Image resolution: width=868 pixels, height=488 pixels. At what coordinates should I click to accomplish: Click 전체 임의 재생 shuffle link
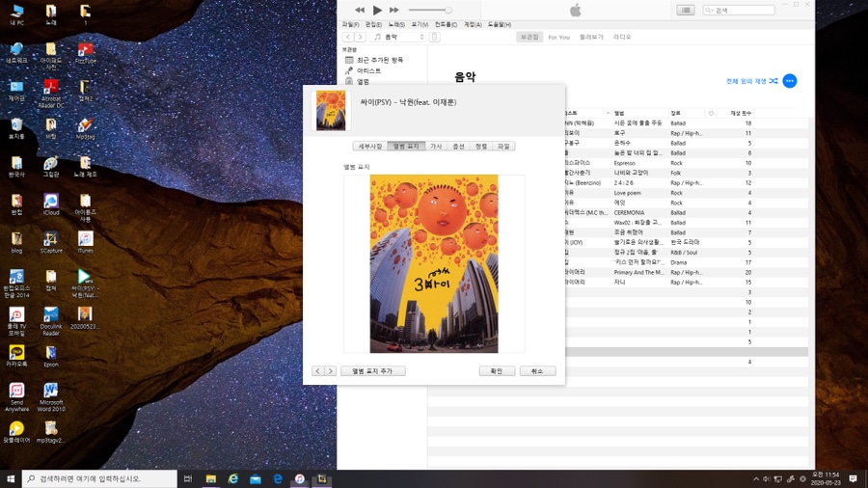click(751, 81)
